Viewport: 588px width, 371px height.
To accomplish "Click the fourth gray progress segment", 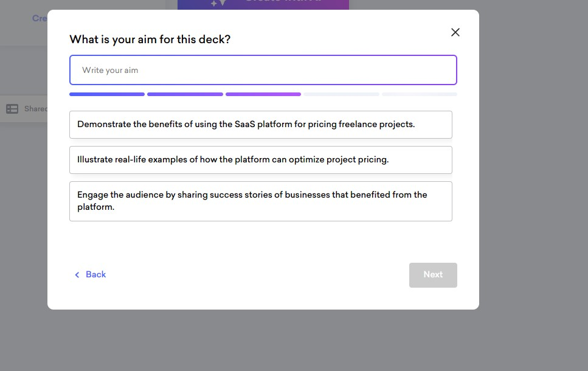I will click(x=341, y=94).
